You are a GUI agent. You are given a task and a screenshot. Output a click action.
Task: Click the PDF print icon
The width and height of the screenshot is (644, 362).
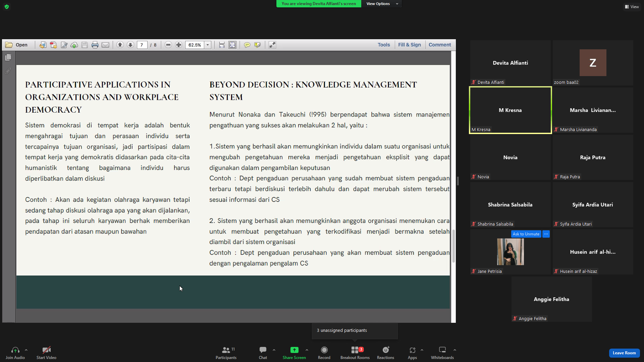(95, 45)
